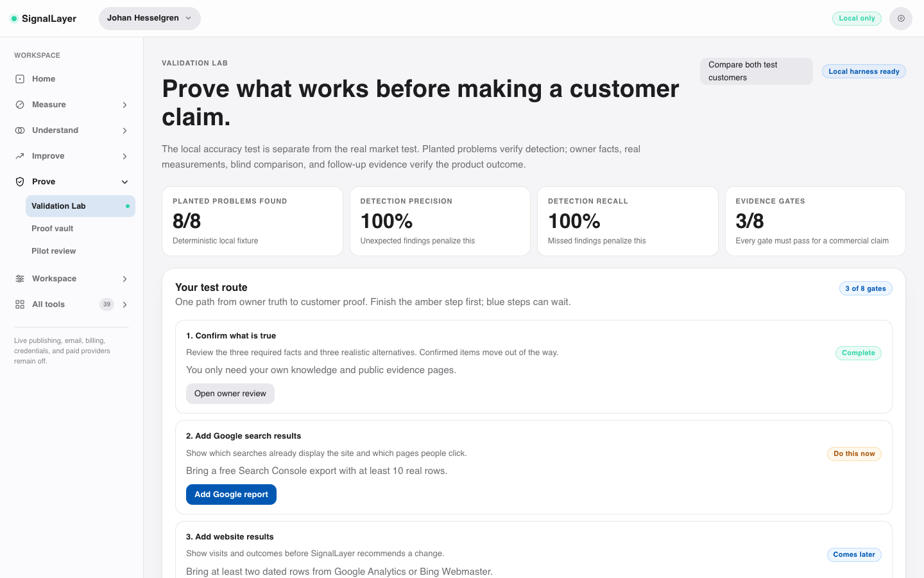Click the 'Live publishing, email, billing' sidebar note

point(62,351)
